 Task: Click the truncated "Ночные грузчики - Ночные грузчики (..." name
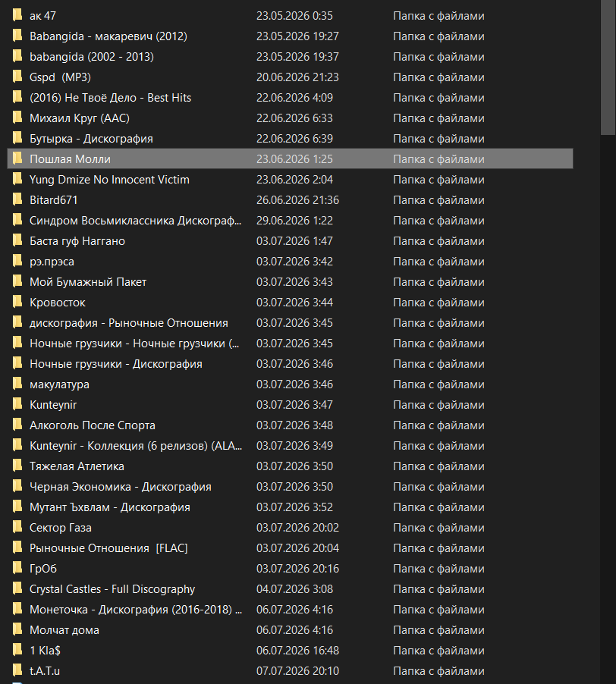134,344
